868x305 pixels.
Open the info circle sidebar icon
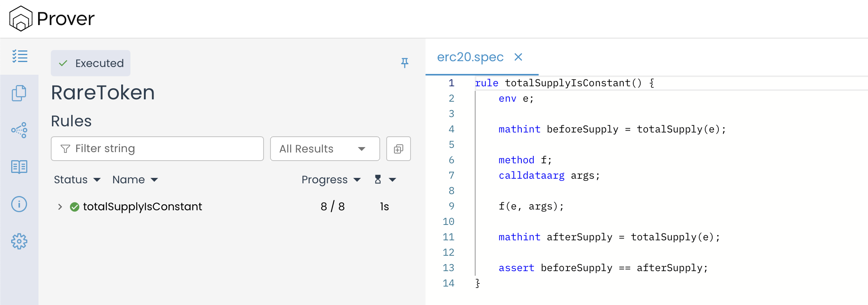pos(19,204)
